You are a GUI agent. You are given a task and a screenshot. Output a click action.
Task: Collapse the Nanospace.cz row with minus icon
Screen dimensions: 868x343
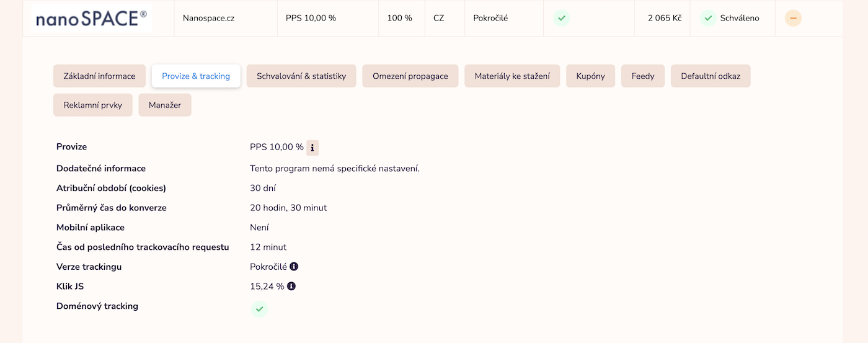coord(793,18)
